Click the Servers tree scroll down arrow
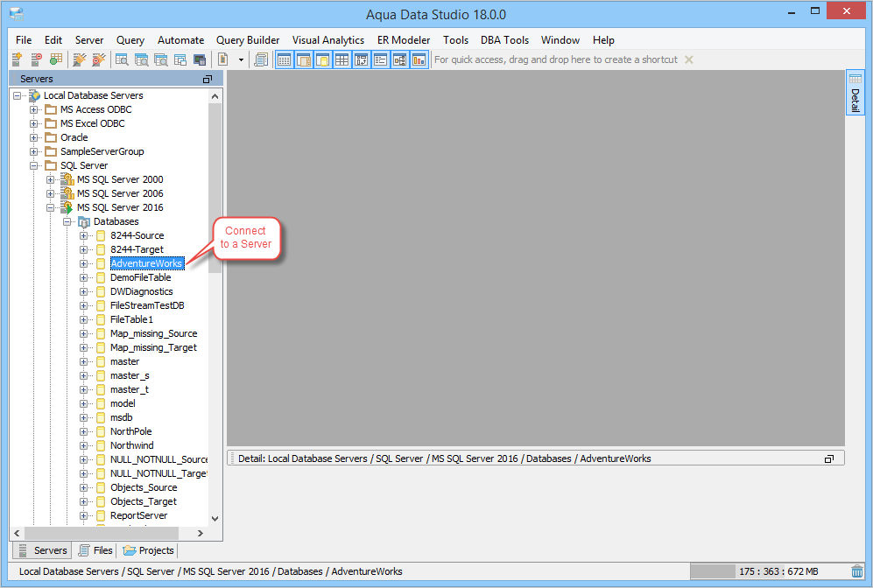This screenshot has width=873, height=588. tap(215, 519)
